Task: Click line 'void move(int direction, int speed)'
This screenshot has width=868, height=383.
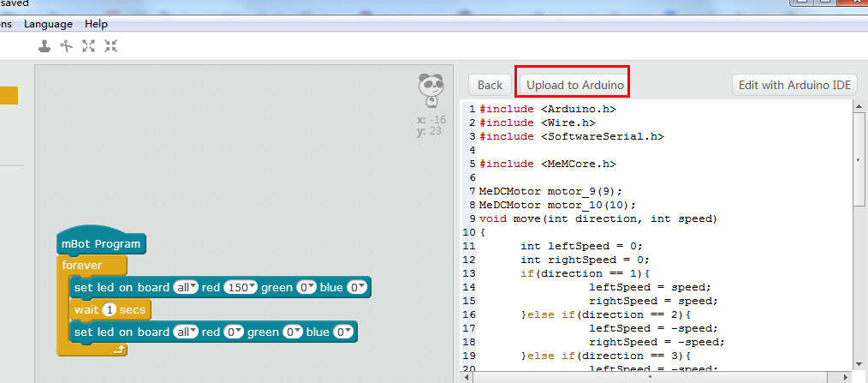Action: [x=598, y=219]
